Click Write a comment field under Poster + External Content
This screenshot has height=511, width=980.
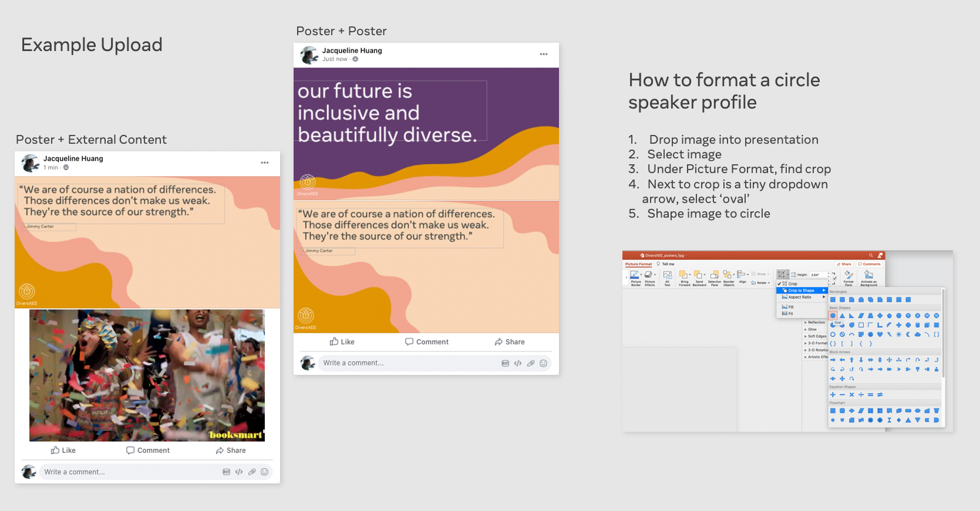156,472
